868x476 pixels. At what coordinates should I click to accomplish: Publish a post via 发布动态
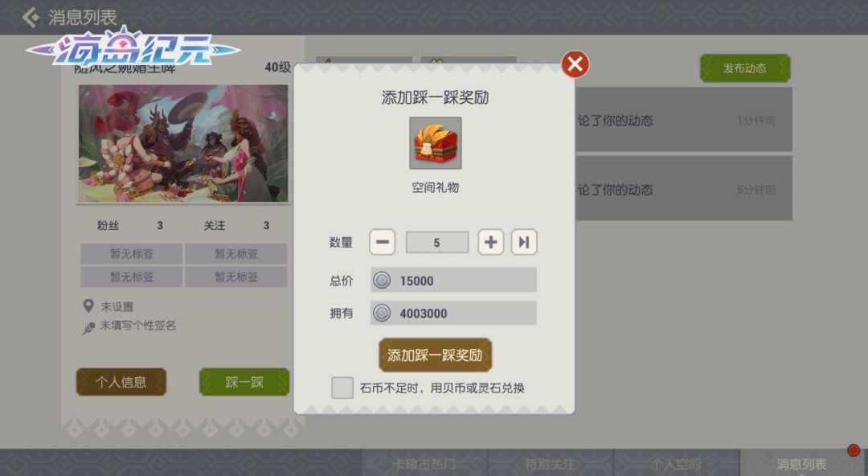point(744,68)
